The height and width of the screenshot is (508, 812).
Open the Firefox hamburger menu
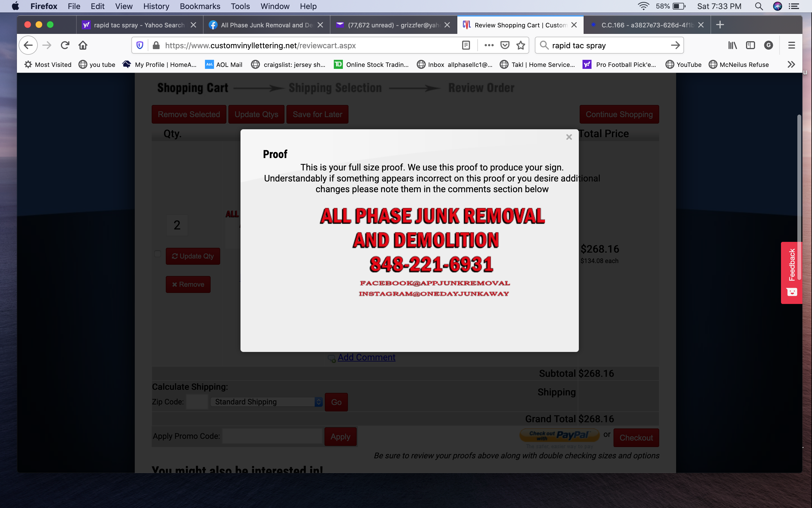(x=791, y=45)
